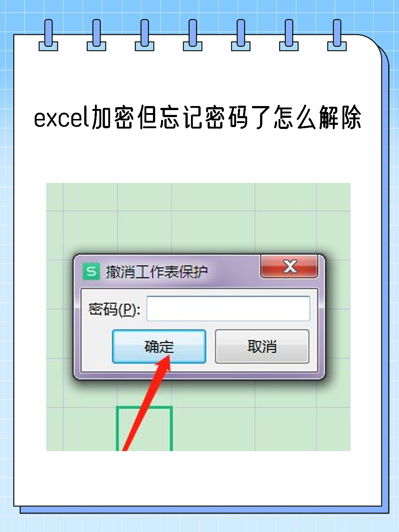Cancel using the 取消 button
Image resolution: width=399 pixels, height=532 pixels.
(x=262, y=347)
